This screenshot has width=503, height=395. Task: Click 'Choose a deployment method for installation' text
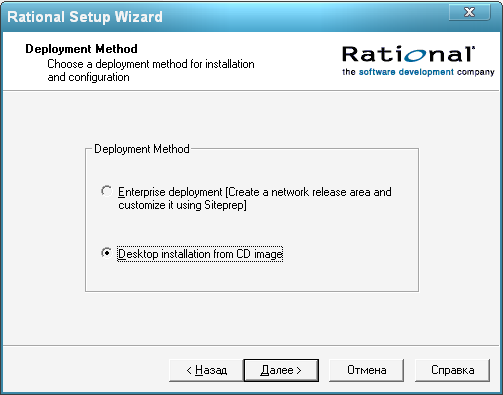pyautogui.click(x=151, y=64)
